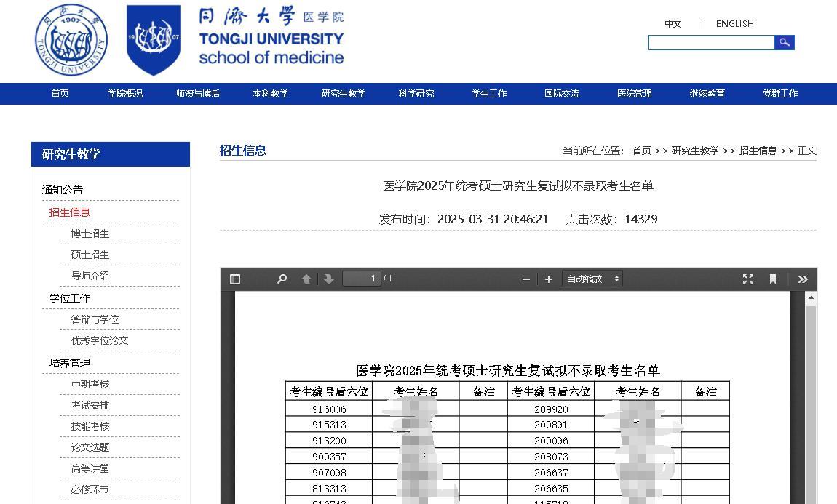This screenshot has width=837, height=504.
Task: Open 高等讲堂 in the sidebar
Action: point(90,468)
